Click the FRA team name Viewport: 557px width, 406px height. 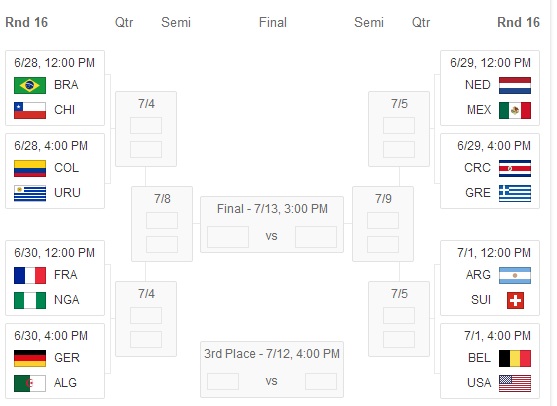(66, 275)
